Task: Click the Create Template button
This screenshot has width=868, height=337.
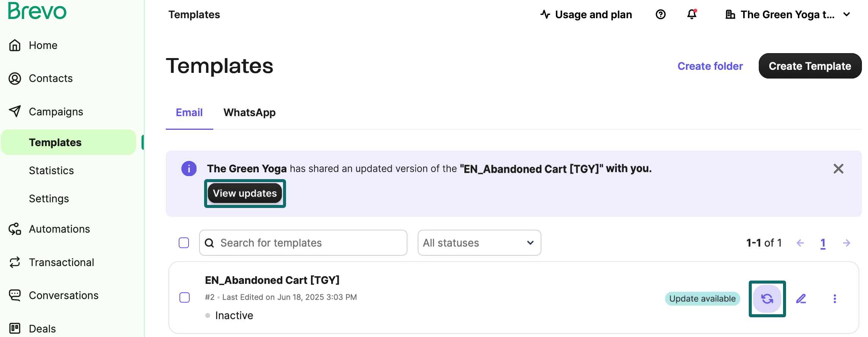Action: (810, 66)
